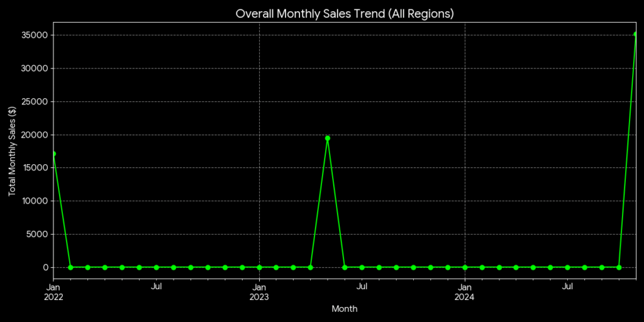Click the May 2023 peak data point
644x322 pixels.
click(328, 138)
